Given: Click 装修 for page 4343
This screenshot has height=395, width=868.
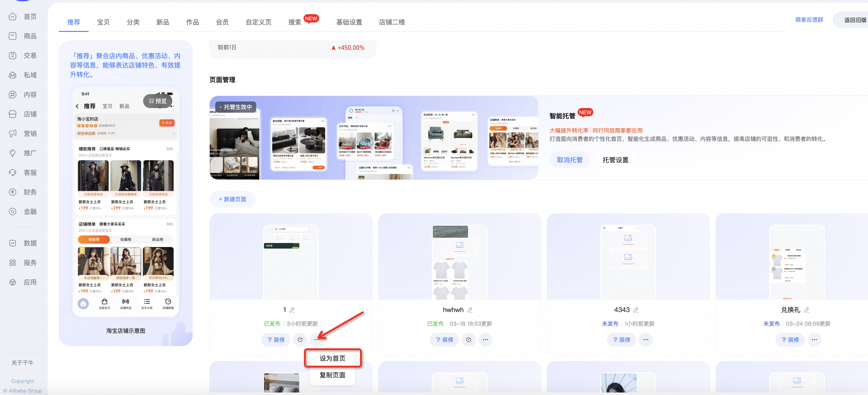Looking at the screenshot, I should (x=621, y=340).
